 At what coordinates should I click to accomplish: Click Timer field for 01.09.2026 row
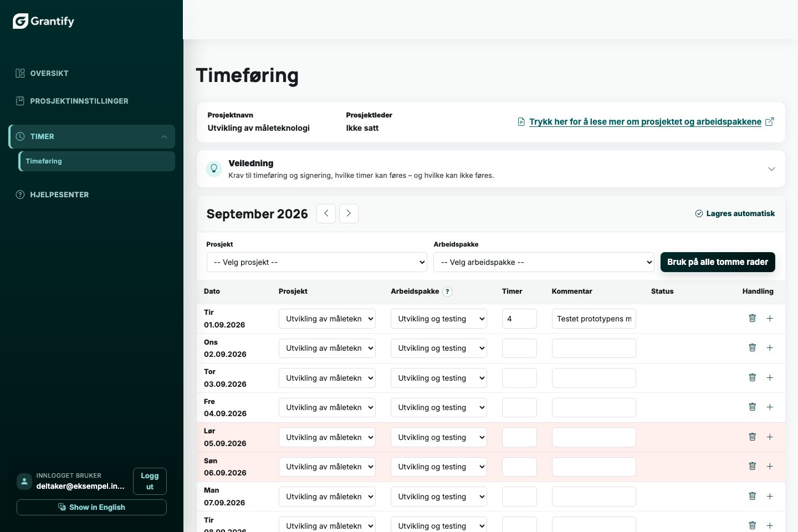point(519,319)
